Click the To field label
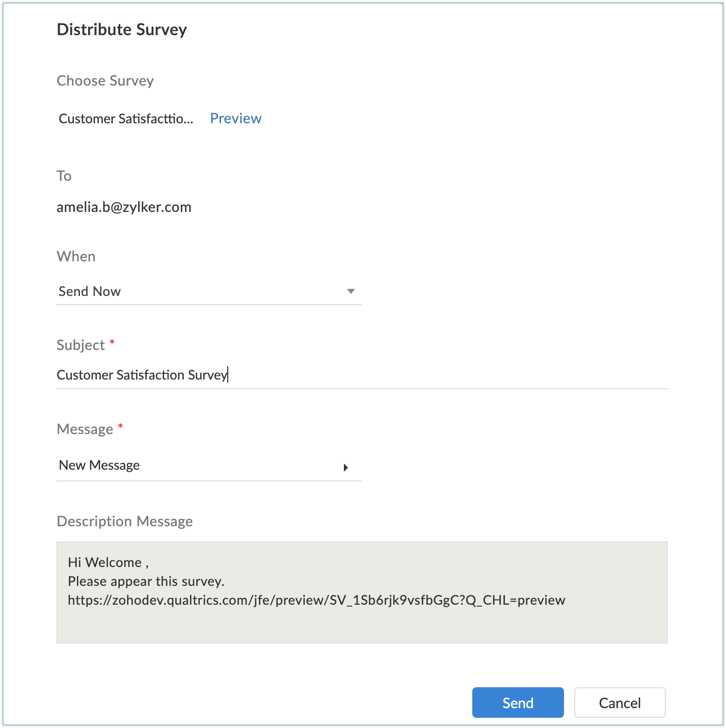The width and height of the screenshot is (726, 728). 64,176
